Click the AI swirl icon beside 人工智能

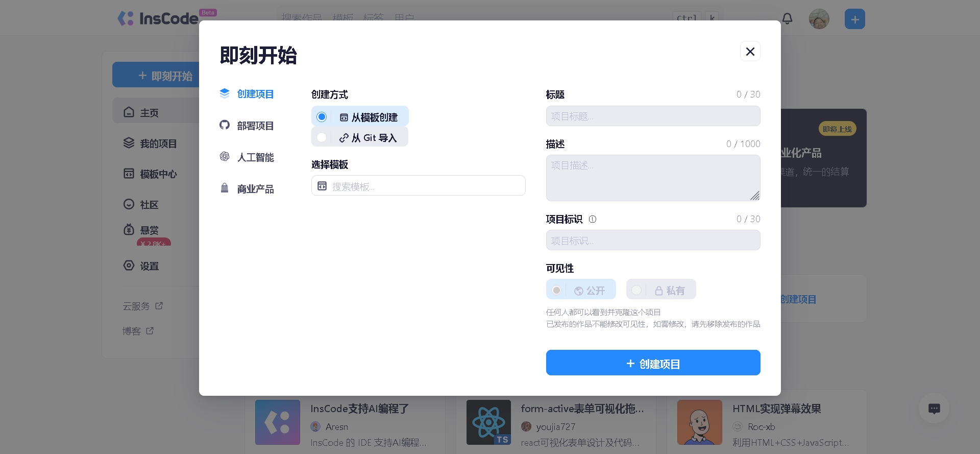(225, 156)
